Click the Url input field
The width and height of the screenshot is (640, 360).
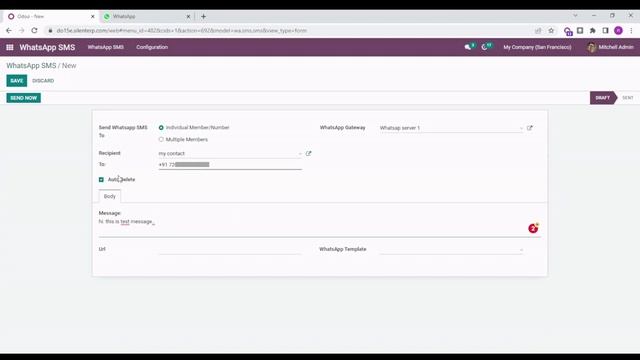230,249
